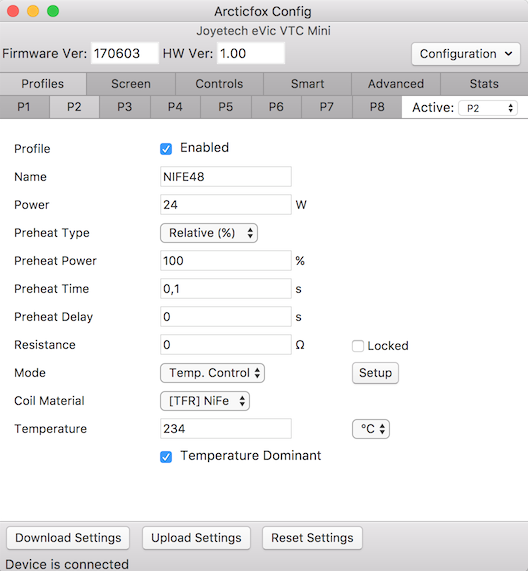Click the Setup button
This screenshot has height=571, width=528.
point(375,373)
